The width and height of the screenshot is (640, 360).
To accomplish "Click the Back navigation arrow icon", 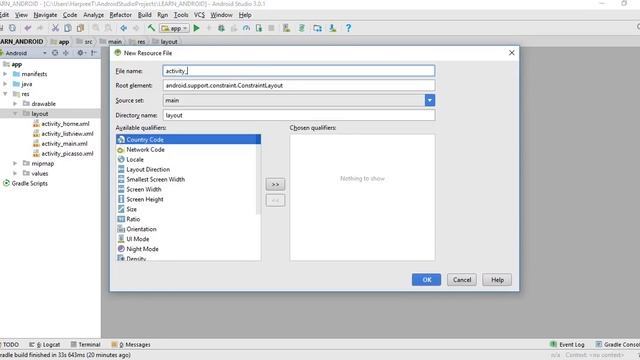I will pyautogui.click(x=124, y=28).
